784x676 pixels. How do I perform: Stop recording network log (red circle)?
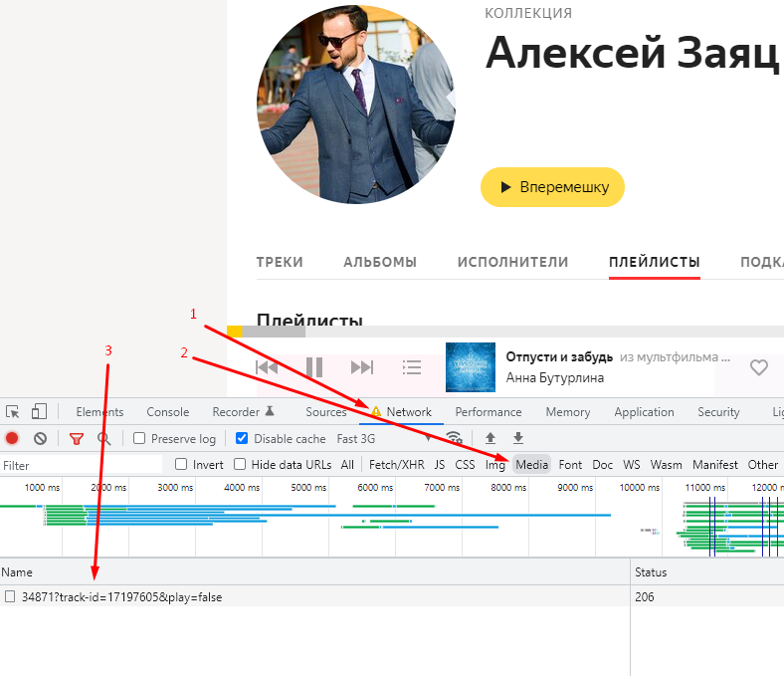pos(12,438)
